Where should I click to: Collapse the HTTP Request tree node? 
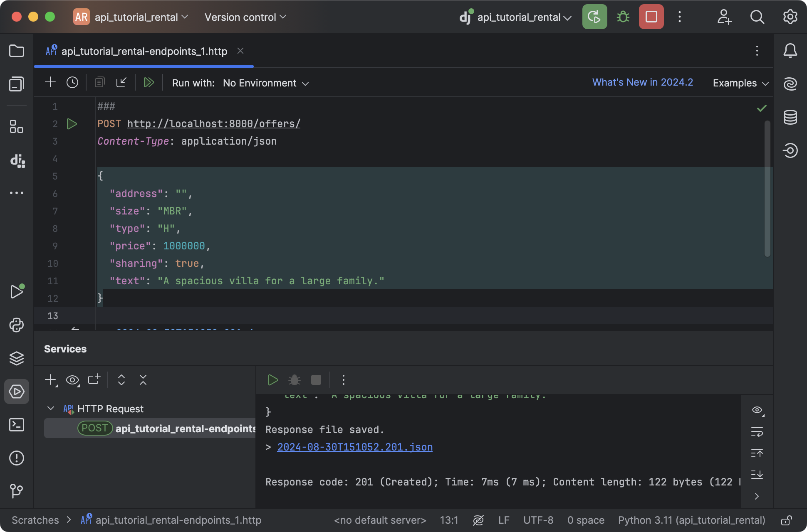point(51,409)
